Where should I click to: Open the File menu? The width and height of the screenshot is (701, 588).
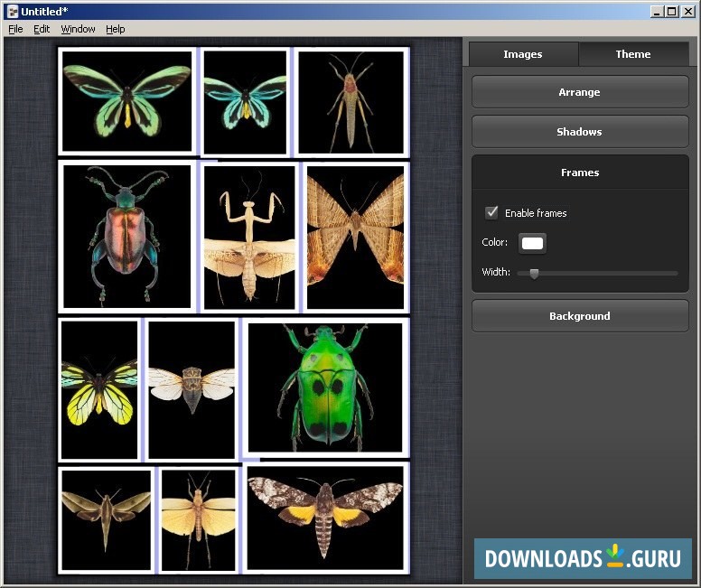coord(15,29)
